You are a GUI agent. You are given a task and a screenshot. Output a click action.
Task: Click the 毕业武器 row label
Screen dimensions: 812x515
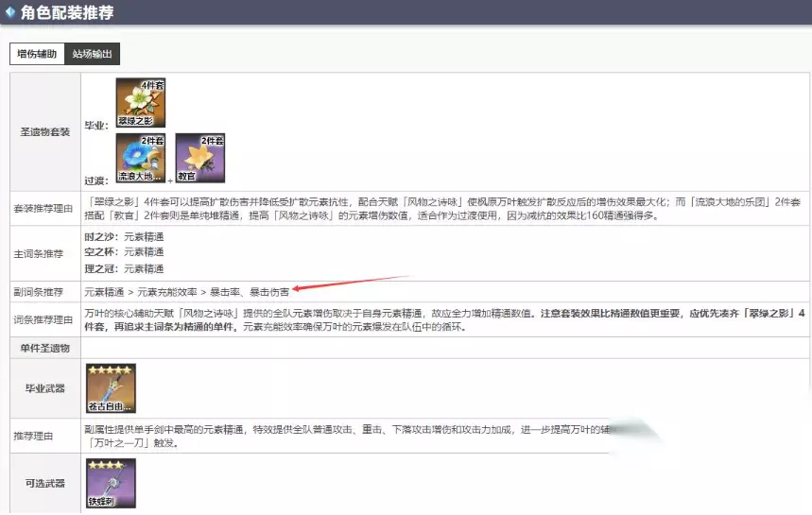45,388
